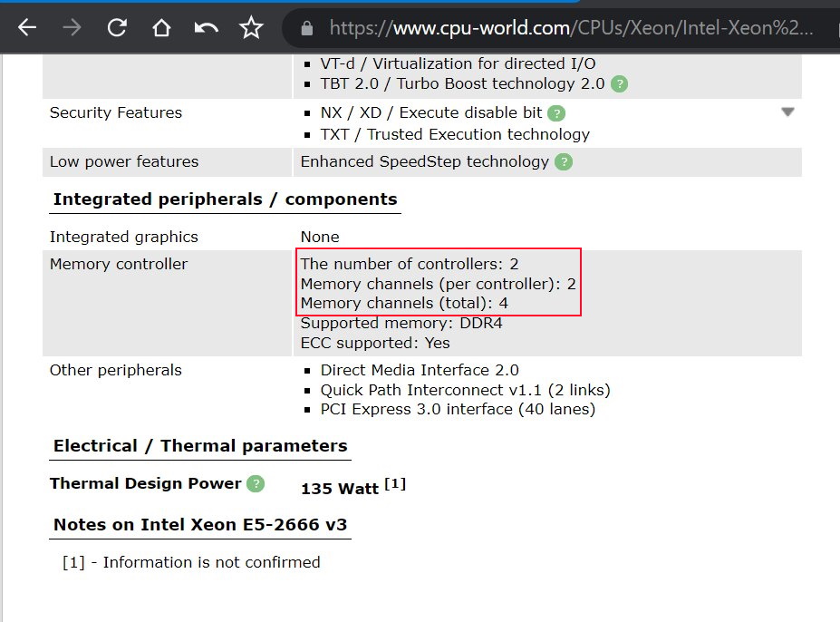This screenshot has height=622, width=840.
Task: Open help icon beside Execute disable bit
Action: click(x=556, y=113)
